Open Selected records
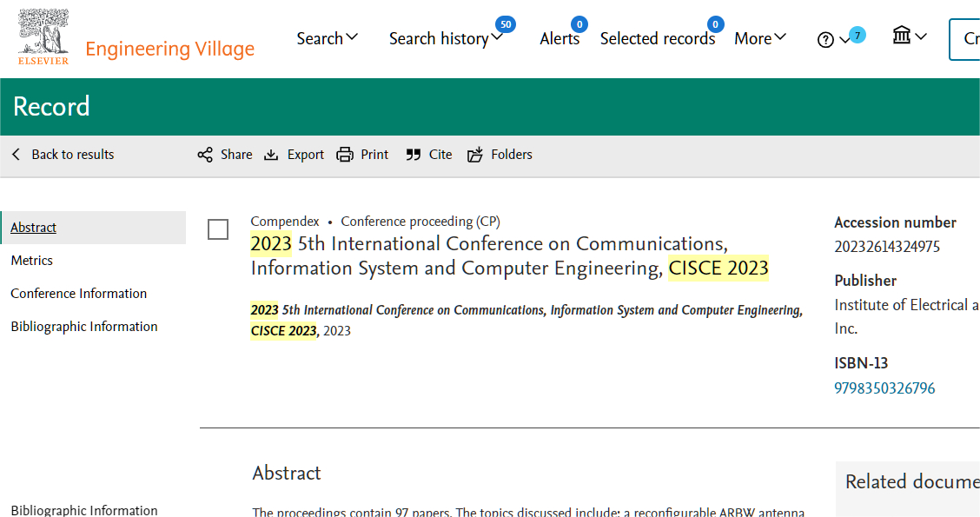980x517 pixels. 658,39
